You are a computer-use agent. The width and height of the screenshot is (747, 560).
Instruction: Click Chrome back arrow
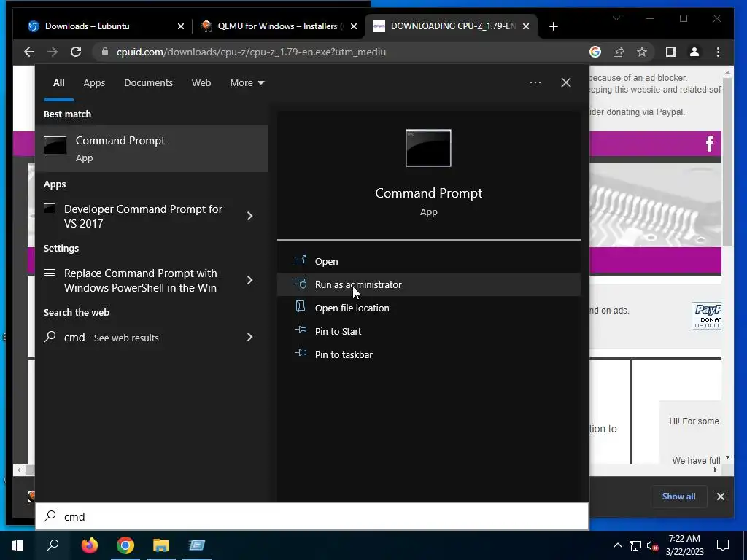click(29, 52)
